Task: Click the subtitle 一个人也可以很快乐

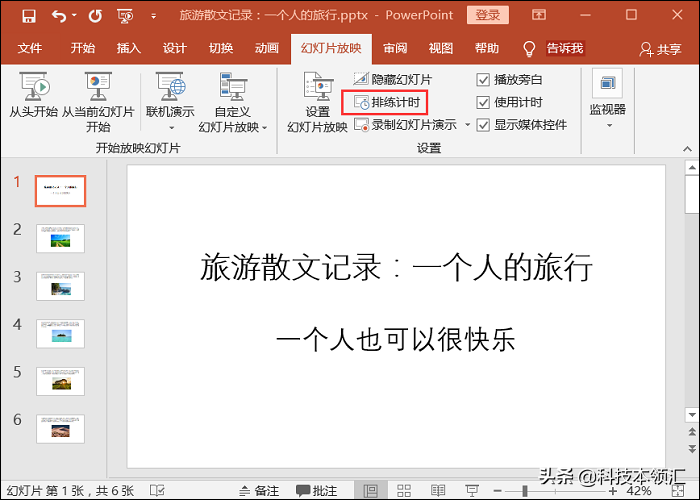Action: point(396,339)
